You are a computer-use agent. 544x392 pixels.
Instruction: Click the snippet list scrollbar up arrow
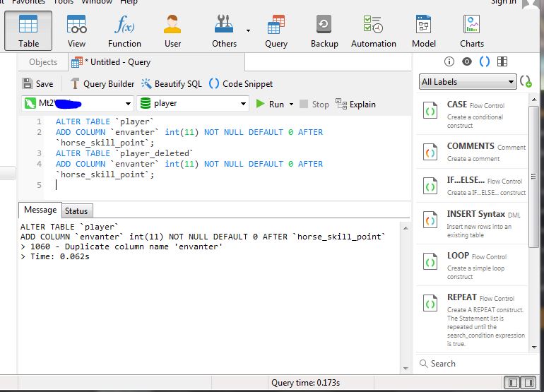tap(534, 100)
